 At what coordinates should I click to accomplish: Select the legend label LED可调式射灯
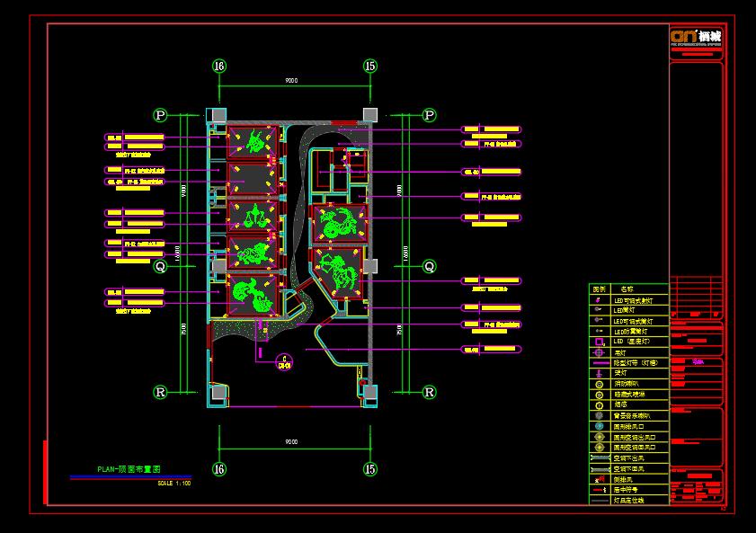pyautogui.click(x=633, y=300)
